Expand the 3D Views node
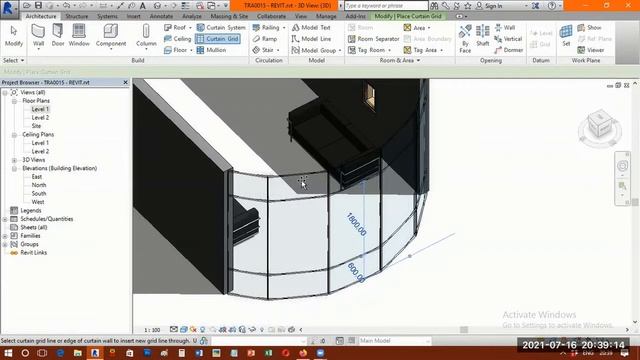 [14, 160]
